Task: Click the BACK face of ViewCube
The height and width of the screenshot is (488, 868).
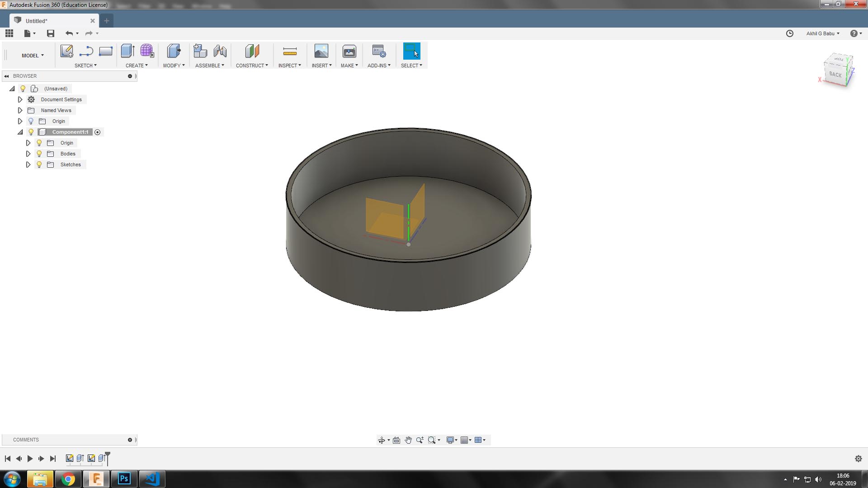Action: coord(835,75)
